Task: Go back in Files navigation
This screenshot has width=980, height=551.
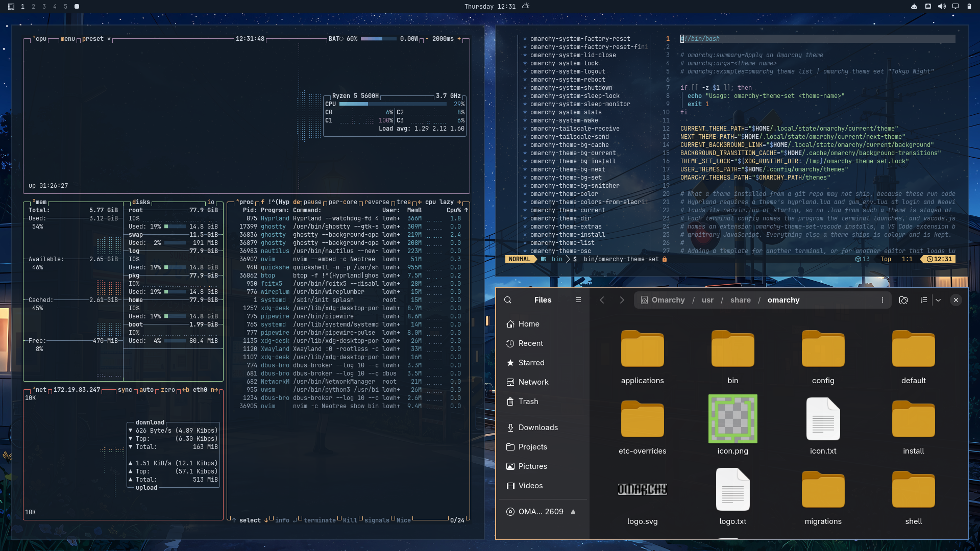Action: [x=602, y=300]
